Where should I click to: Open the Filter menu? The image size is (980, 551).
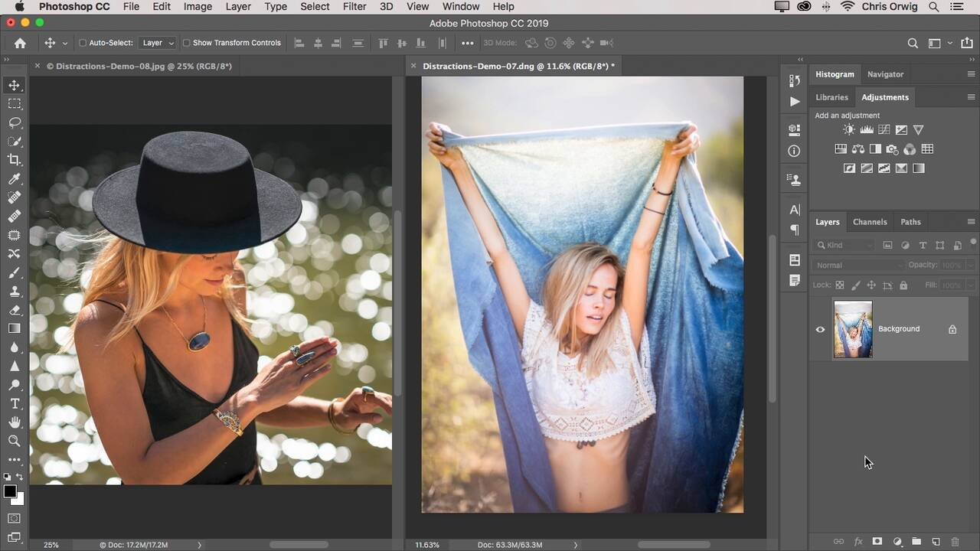click(354, 7)
